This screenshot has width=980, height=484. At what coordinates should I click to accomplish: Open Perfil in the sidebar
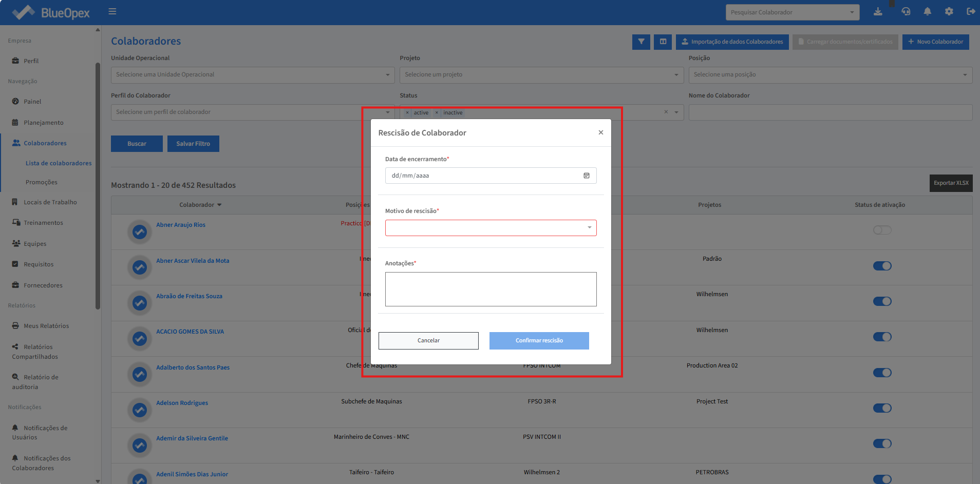tap(31, 61)
